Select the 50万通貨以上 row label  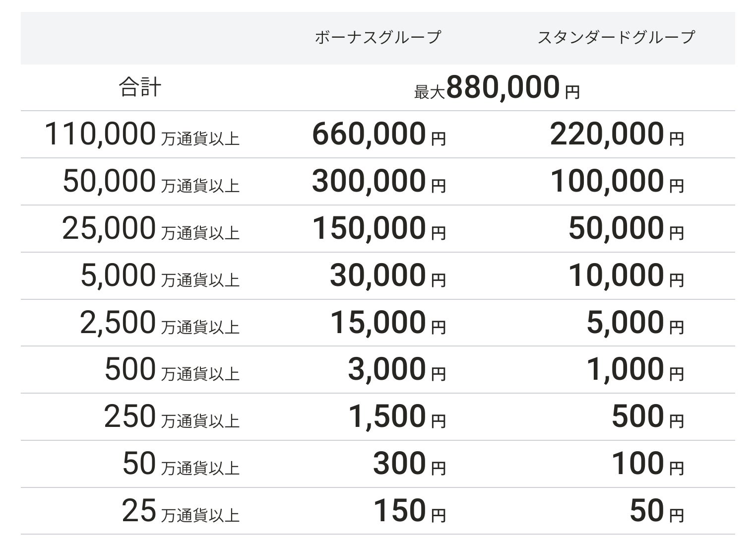coord(181,464)
